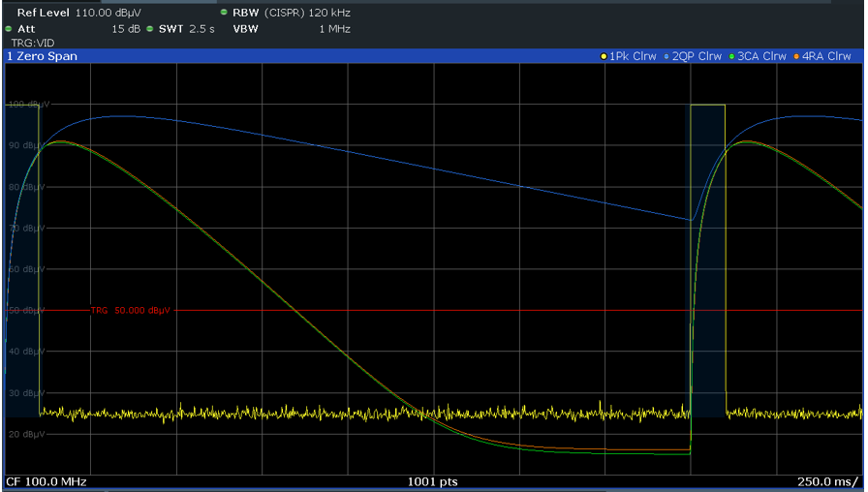Click the VBW 1 MHz value
The image size is (868, 492).
[292, 29]
